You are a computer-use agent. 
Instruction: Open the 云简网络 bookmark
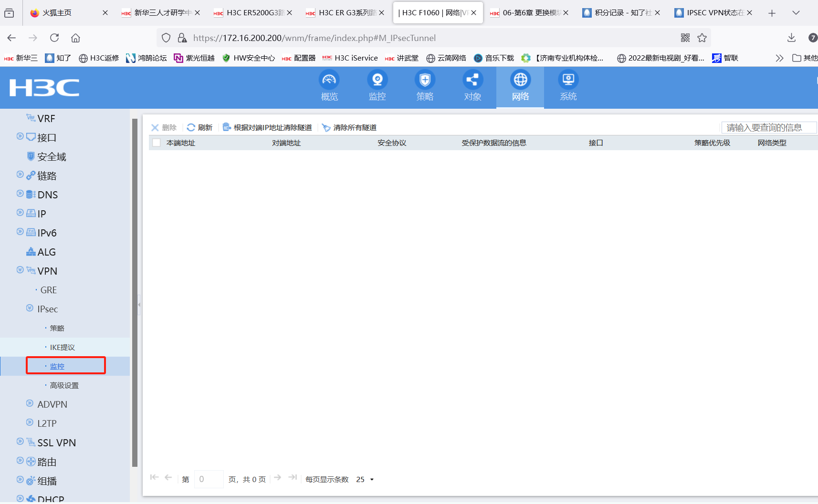click(x=446, y=58)
